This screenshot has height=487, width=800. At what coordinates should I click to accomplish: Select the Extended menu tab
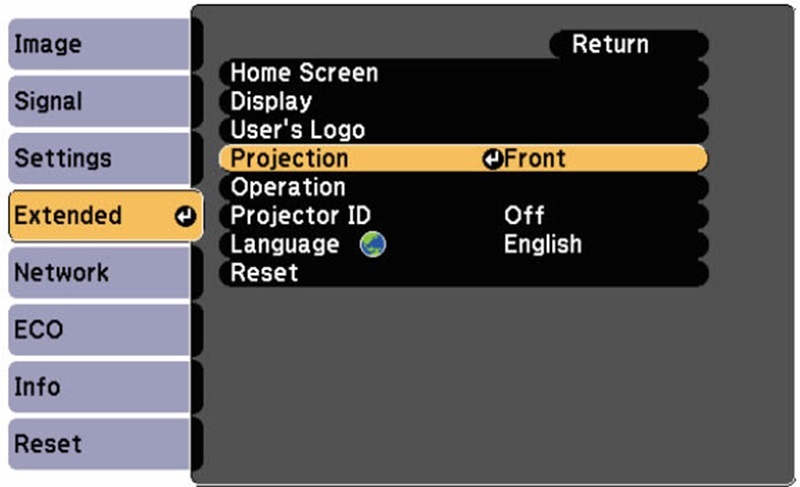(106, 215)
